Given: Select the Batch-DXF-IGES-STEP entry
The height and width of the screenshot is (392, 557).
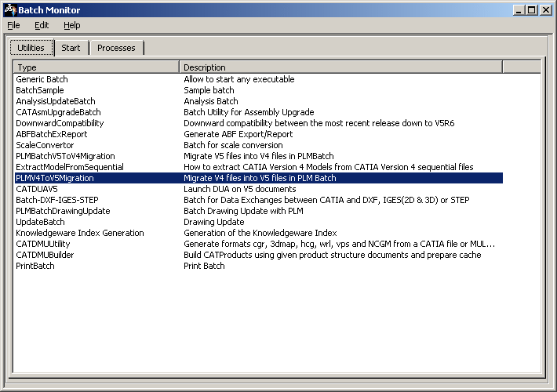Looking at the screenshot, I should (57, 200).
